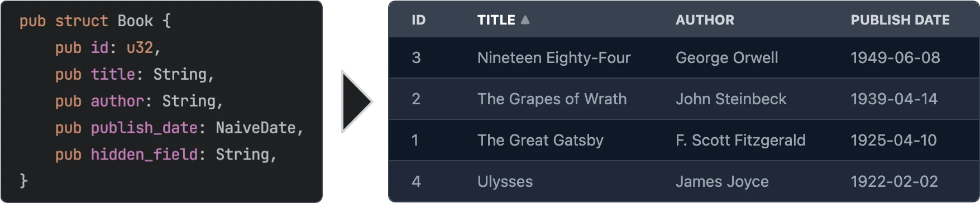980x203 pixels.
Task: Sort table by the TITLE column header
Action: pos(496,20)
